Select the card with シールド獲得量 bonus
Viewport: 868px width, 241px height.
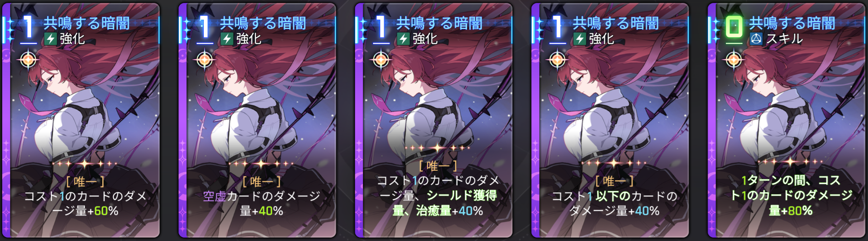point(434,120)
